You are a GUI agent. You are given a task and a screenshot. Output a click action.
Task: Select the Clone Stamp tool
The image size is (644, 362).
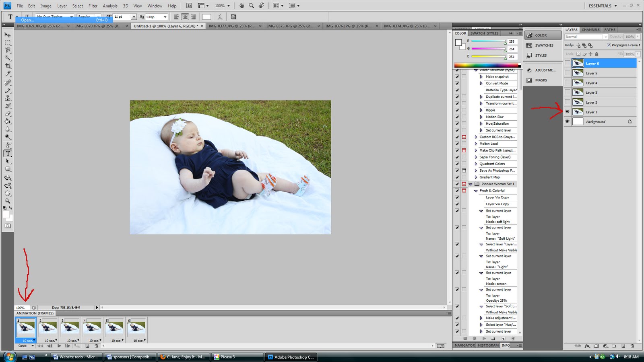[x=8, y=98]
